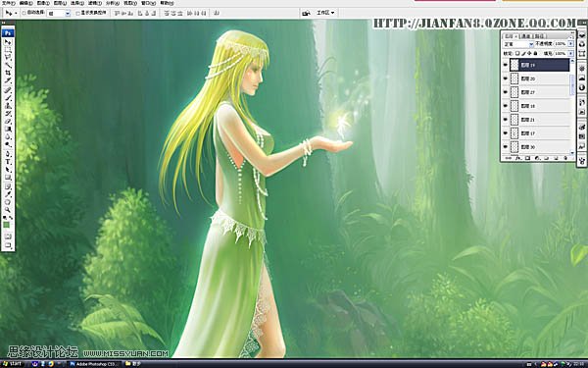Select the Rectangular Marquee tool

[x=8, y=50]
